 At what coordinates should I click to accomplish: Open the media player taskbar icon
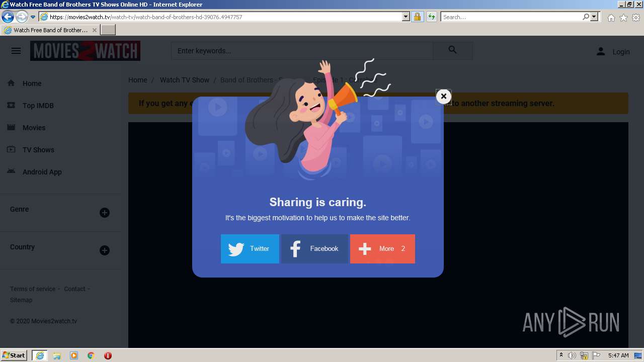pos(74,355)
